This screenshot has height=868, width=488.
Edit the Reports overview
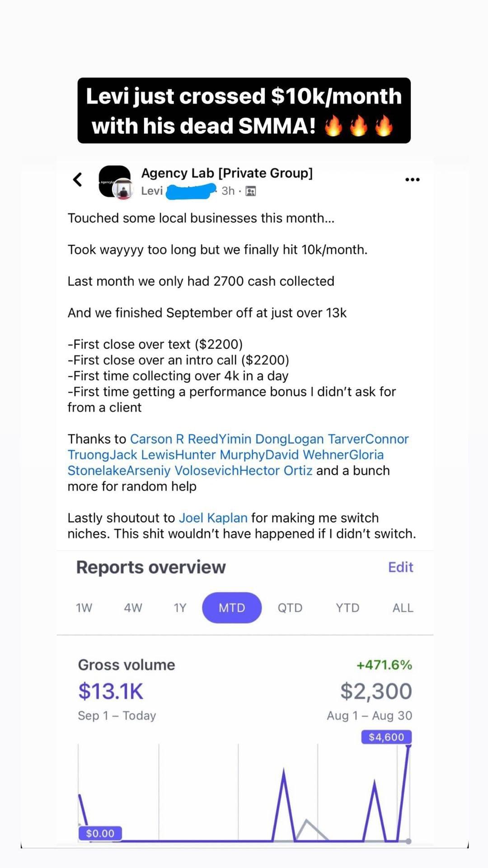[x=401, y=567]
